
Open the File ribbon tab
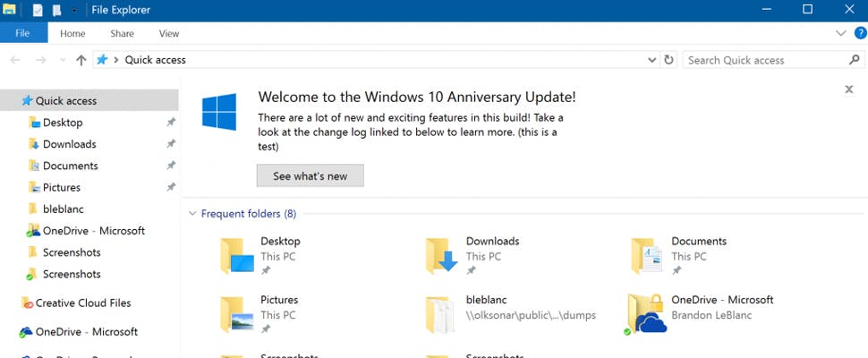tap(22, 33)
